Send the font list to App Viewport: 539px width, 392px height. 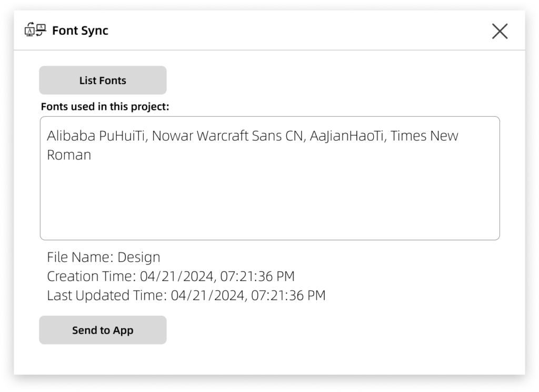click(x=103, y=330)
